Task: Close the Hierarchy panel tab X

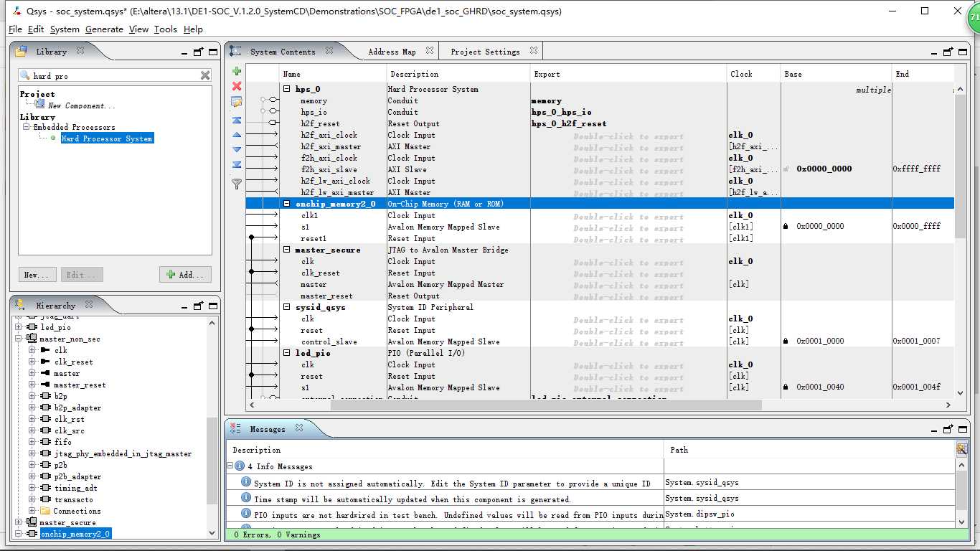Action: tap(89, 305)
